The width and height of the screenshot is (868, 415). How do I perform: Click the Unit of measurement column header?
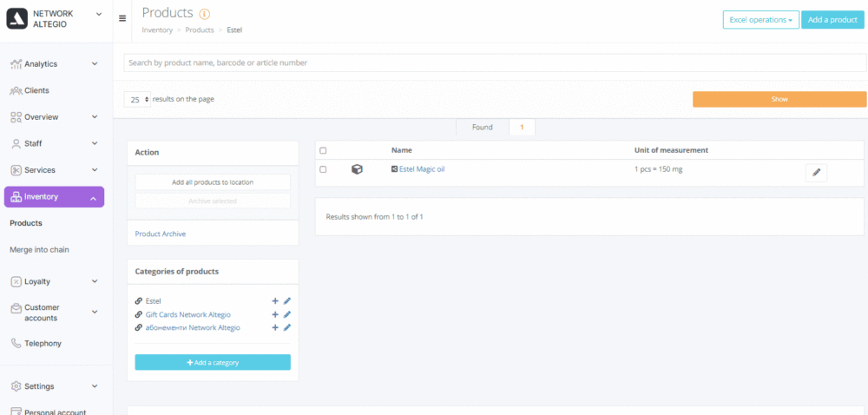[671, 150]
